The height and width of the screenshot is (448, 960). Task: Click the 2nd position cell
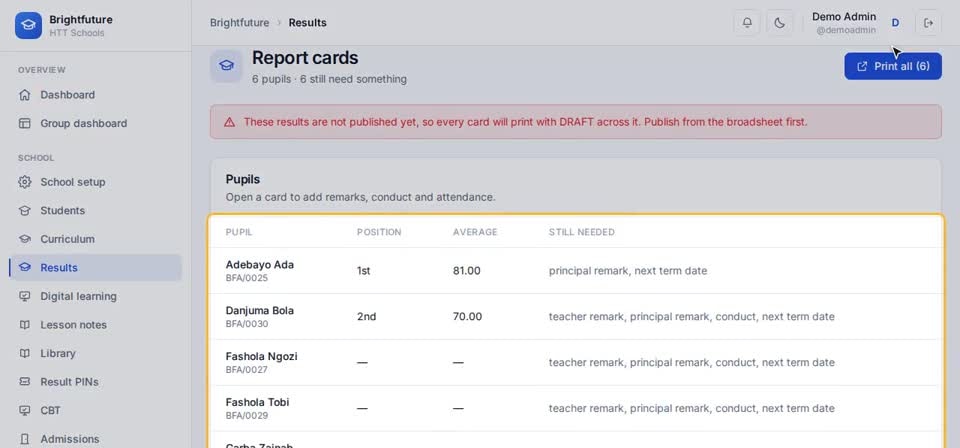click(366, 316)
